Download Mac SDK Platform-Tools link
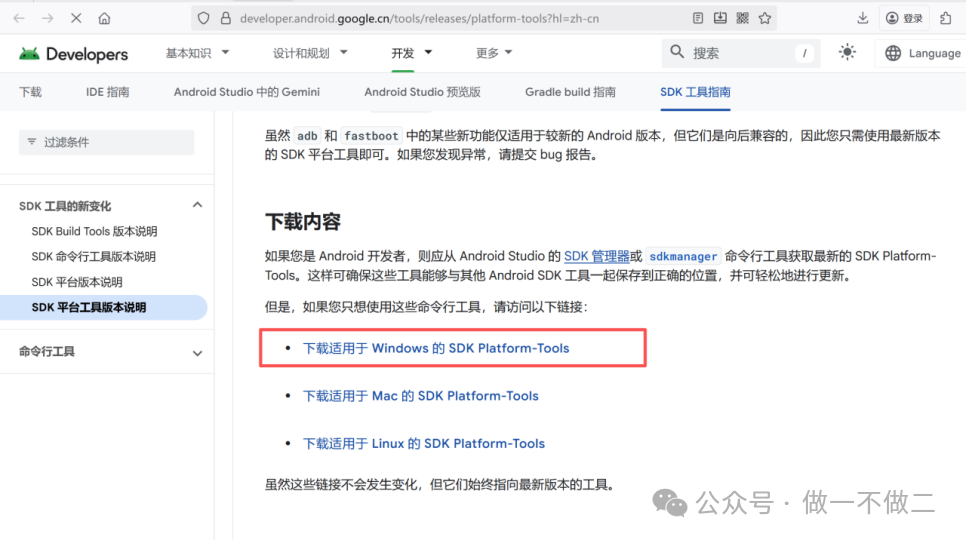 pos(420,396)
